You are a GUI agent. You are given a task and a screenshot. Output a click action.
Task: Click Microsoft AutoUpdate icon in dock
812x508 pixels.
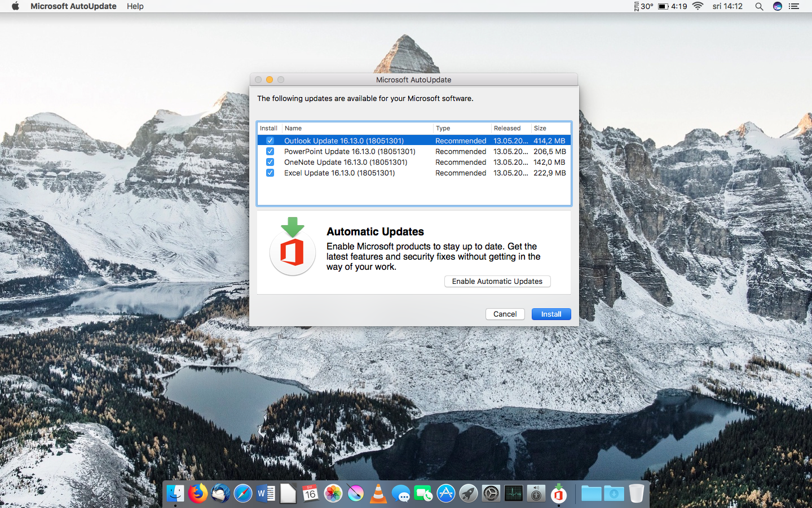pyautogui.click(x=559, y=494)
